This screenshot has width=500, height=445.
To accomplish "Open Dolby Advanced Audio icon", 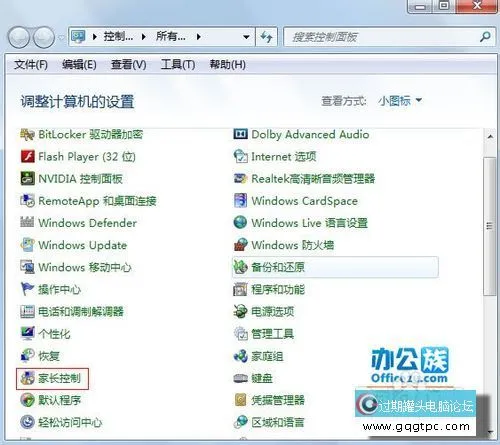I will [240, 135].
